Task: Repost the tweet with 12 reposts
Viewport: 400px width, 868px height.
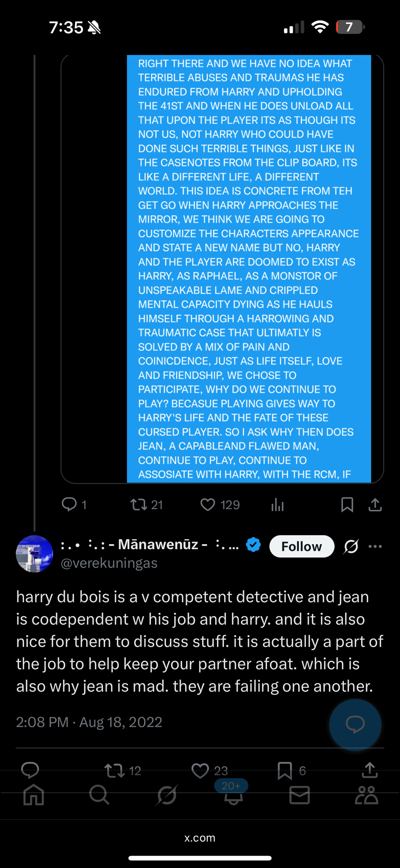Action: pos(114,770)
